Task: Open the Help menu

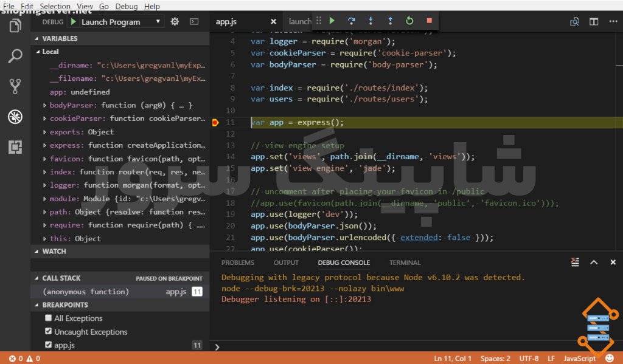Action: 151,6
